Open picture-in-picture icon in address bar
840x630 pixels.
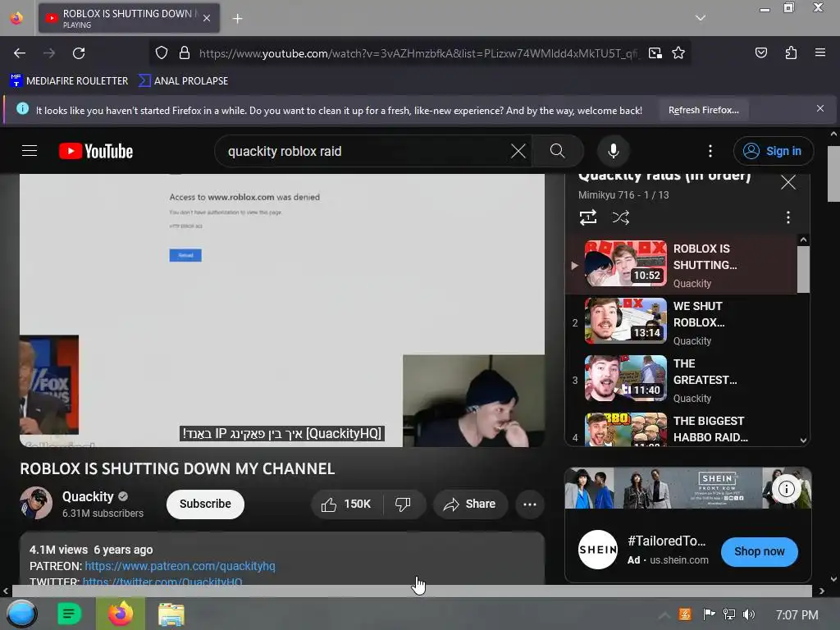[655, 53]
